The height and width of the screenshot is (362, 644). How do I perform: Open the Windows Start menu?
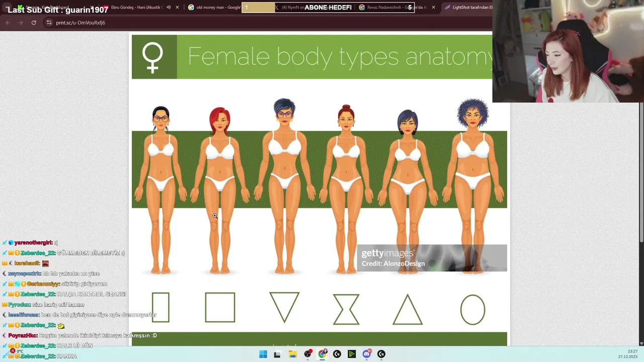click(263, 354)
